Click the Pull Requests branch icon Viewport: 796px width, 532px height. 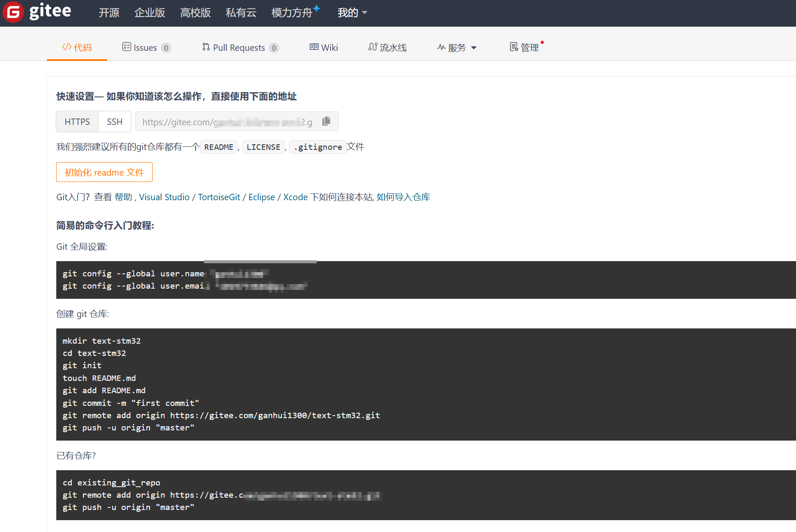pos(206,47)
